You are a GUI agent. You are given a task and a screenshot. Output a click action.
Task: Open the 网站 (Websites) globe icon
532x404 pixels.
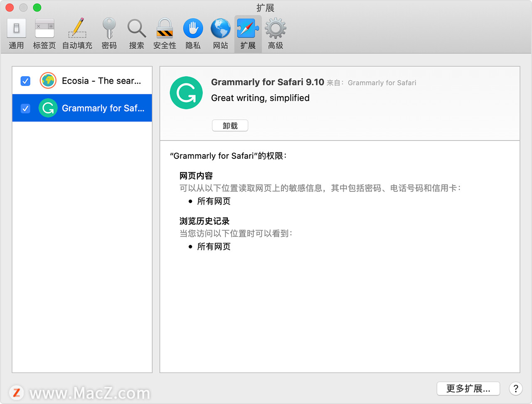click(221, 28)
